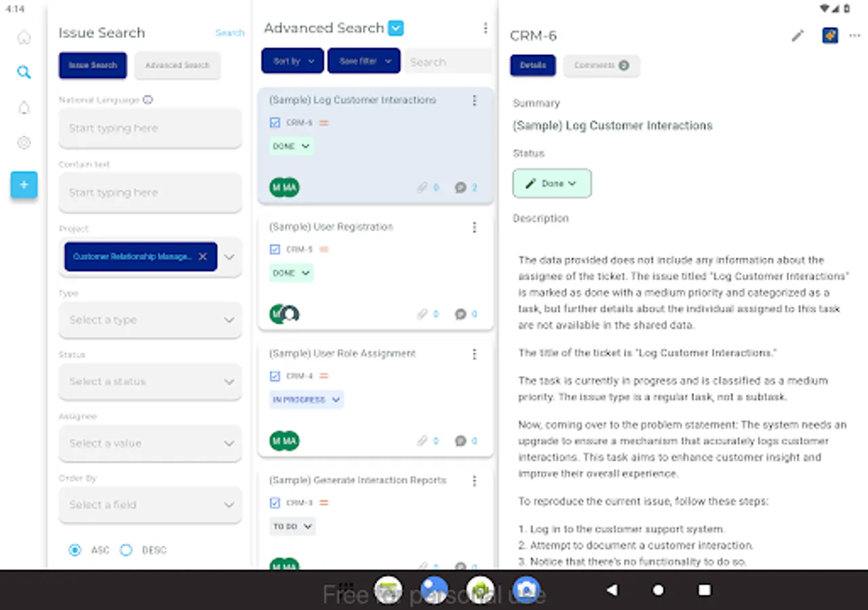868x610 pixels.
Task: Click the comment bubble icon showing 2 comments
Action: tap(461, 187)
